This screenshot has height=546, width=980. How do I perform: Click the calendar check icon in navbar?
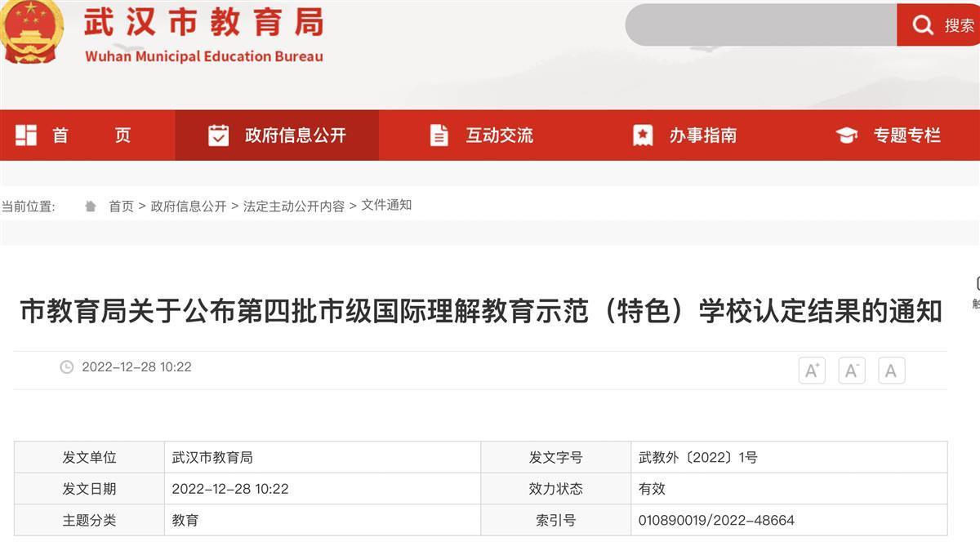[218, 135]
